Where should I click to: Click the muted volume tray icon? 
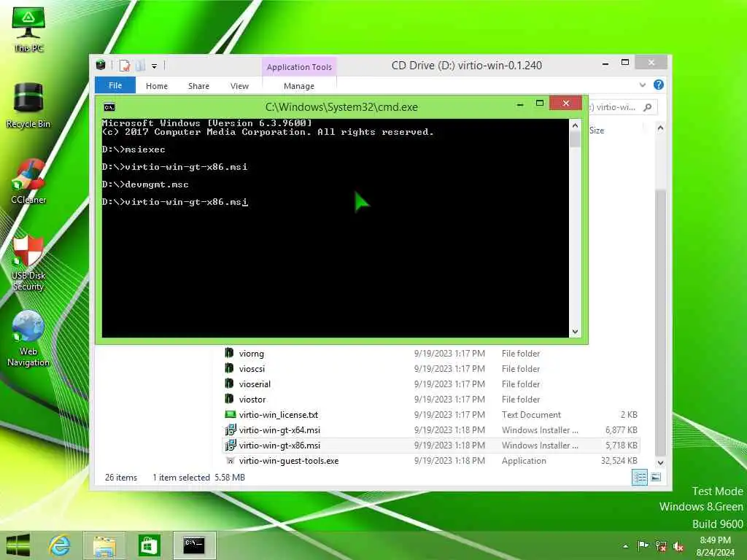tap(678, 546)
